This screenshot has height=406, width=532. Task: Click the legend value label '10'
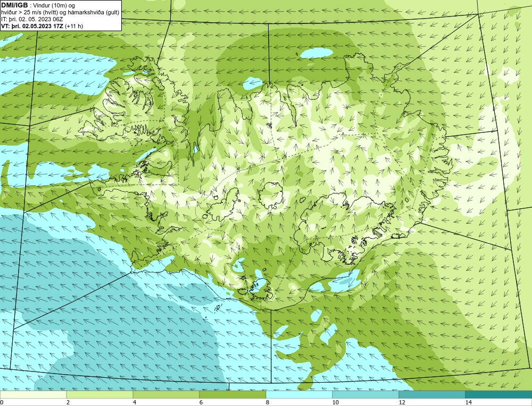click(336, 402)
